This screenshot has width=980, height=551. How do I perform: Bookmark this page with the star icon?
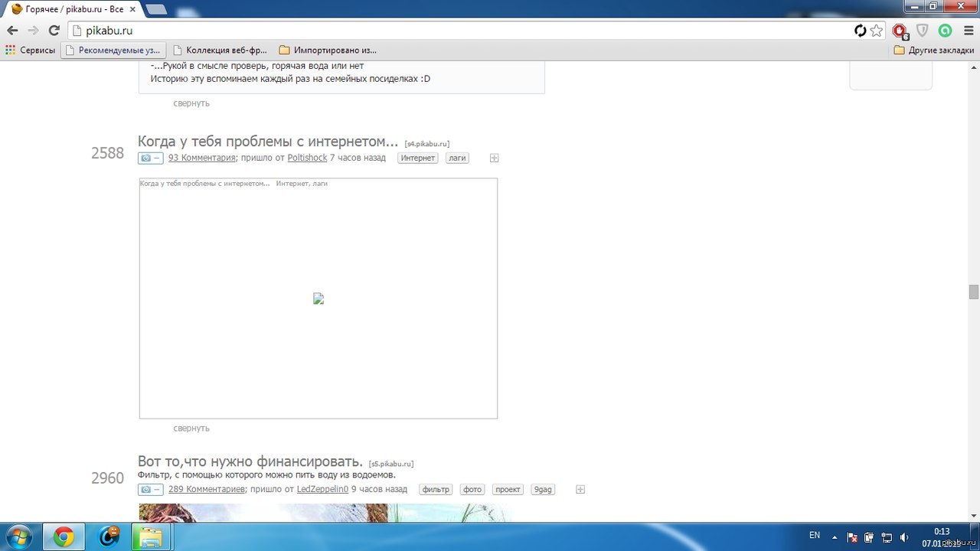pos(877,31)
